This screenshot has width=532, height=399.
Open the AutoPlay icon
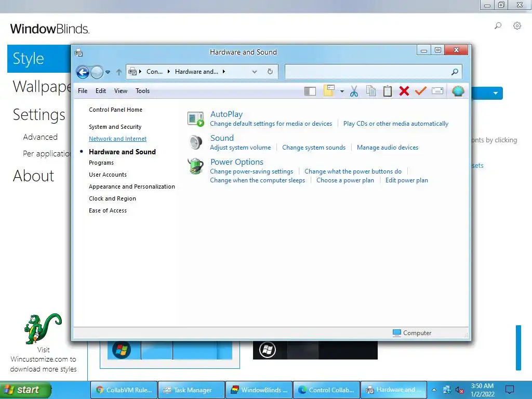[x=196, y=119]
